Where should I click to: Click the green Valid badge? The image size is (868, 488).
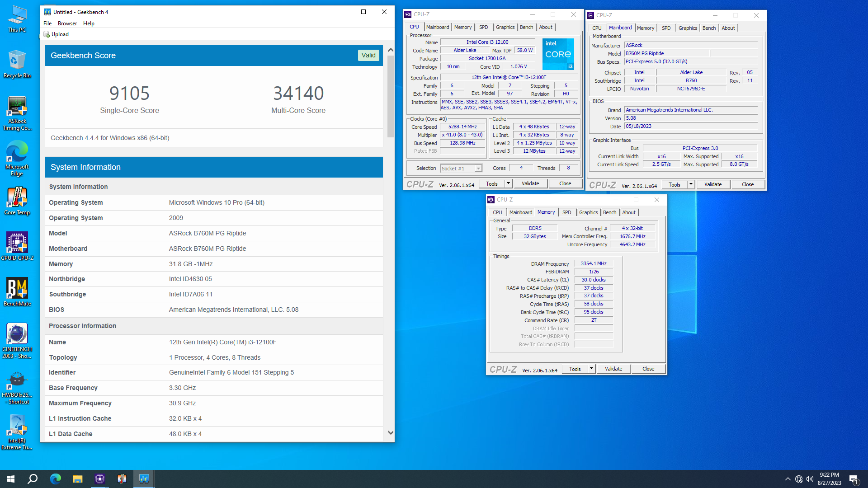coord(368,55)
